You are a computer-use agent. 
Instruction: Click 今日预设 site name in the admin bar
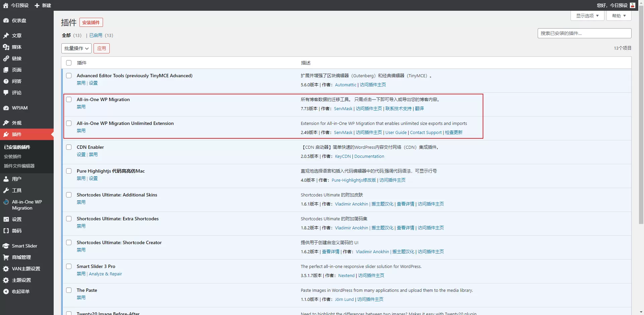coord(20,5)
